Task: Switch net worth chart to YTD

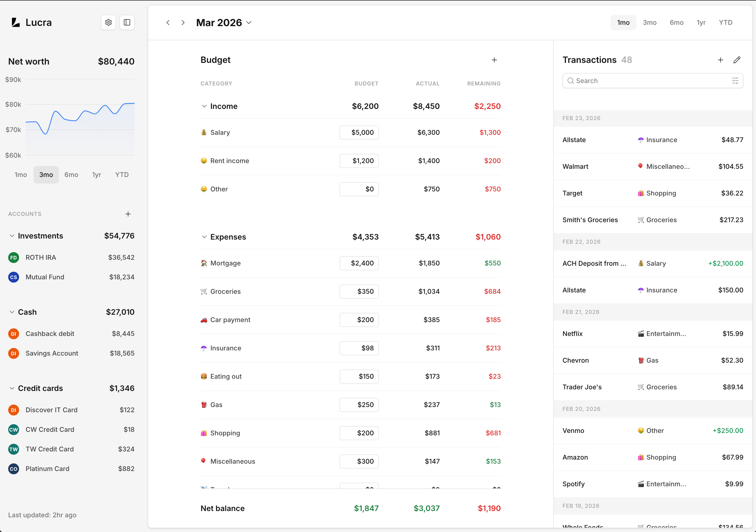Action: coord(122,175)
